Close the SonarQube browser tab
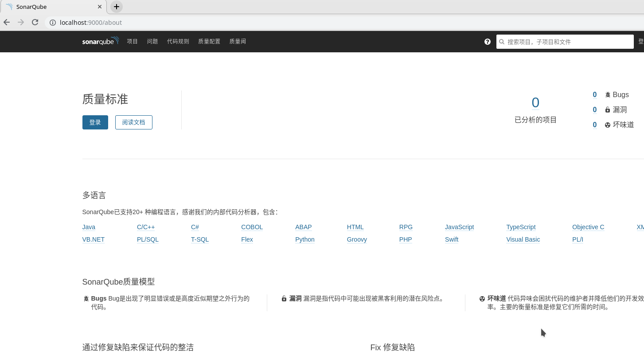Screen dimensions: 644x356 (100, 7)
